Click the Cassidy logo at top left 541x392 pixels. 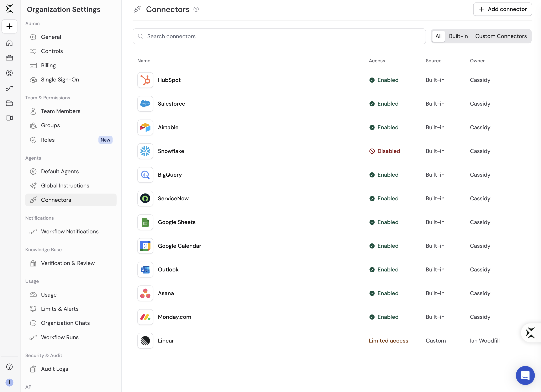pos(9,9)
